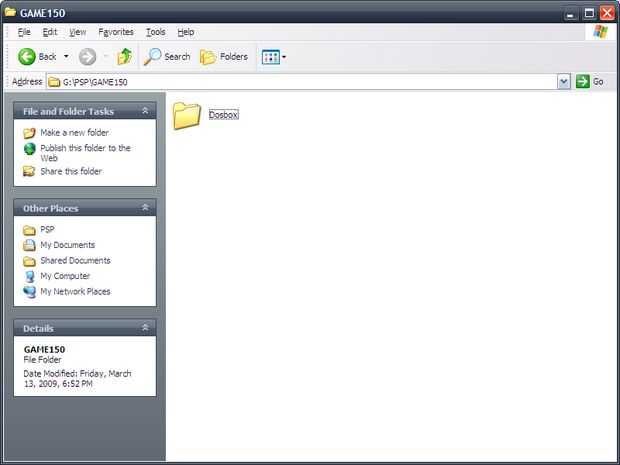Collapse the Details panel
620x465 pixels.
[145, 328]
